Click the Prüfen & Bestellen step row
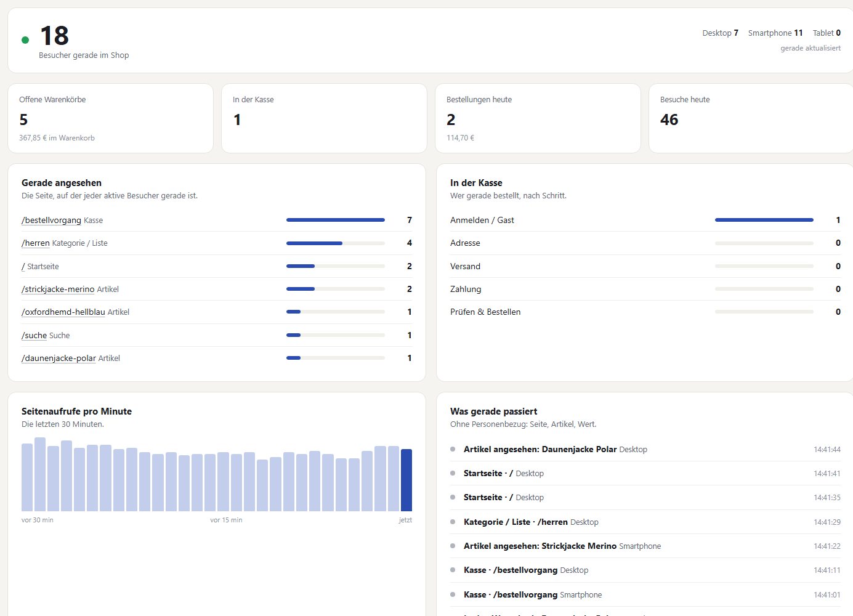The width and height of the screenshot is (853, 616). (645, 312)
